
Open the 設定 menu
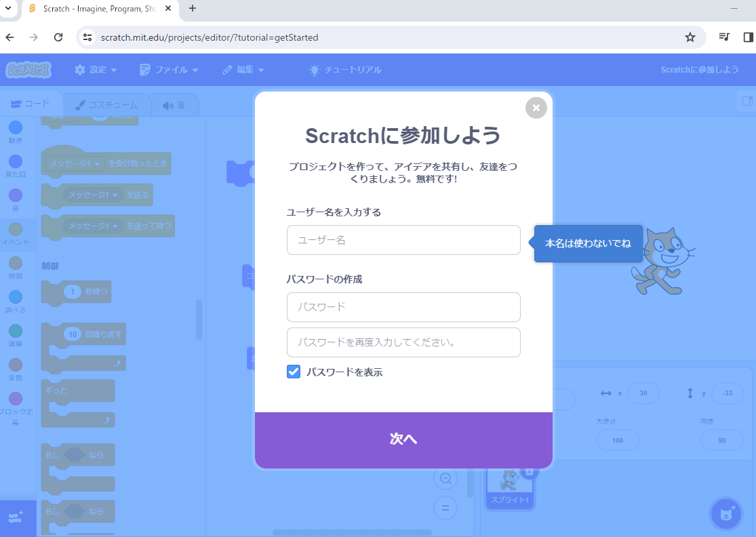pyautogui.click(x=96, y=70)
